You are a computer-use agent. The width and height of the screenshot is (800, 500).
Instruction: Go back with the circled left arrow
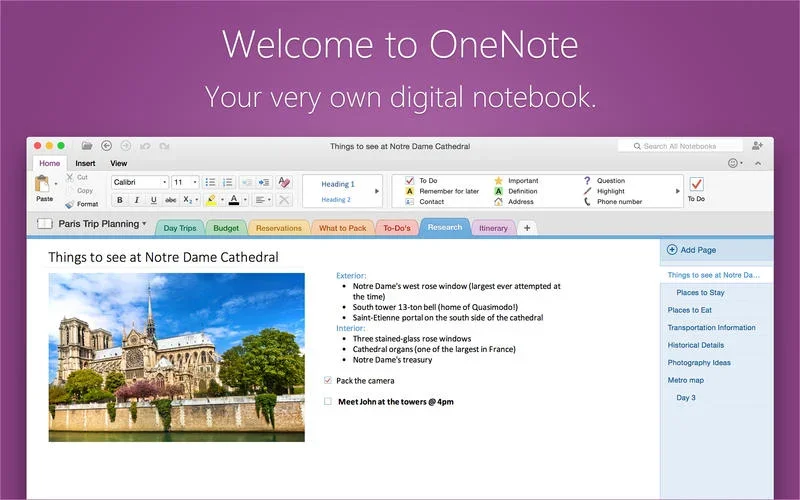[106, 146]
